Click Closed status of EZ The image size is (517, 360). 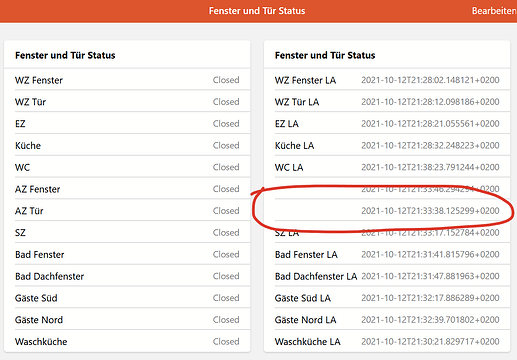click(x=226, y=124)
